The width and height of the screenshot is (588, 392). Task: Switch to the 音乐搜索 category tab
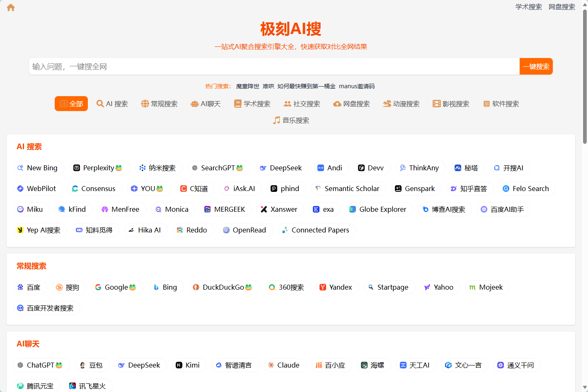[291, 120]
